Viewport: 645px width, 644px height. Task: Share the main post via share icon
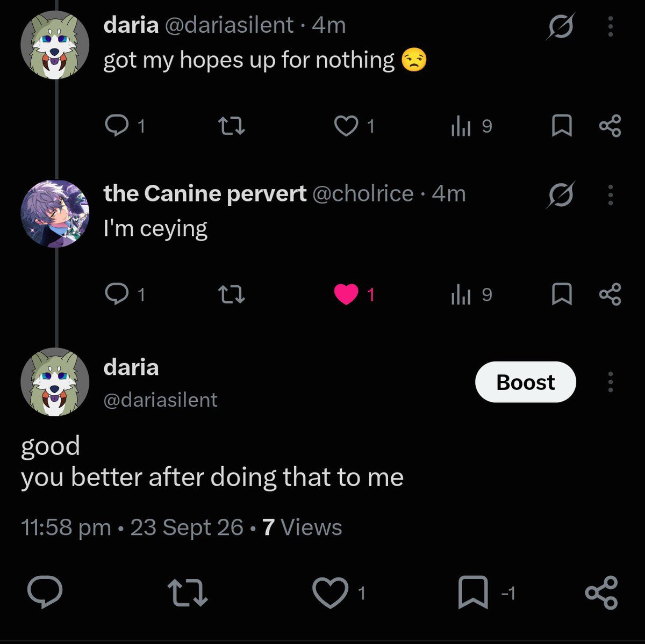point(601,592)
